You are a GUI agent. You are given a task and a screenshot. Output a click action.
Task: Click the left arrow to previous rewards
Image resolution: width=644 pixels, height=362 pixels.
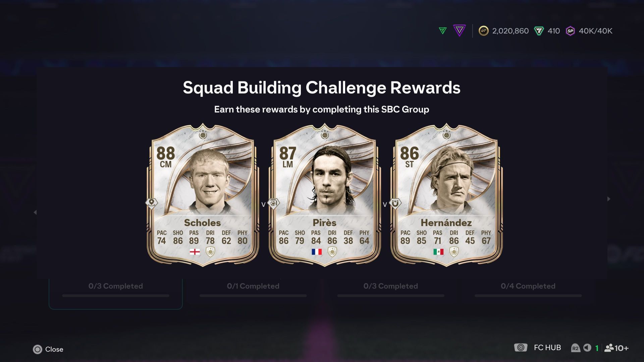tap(35, 212)
